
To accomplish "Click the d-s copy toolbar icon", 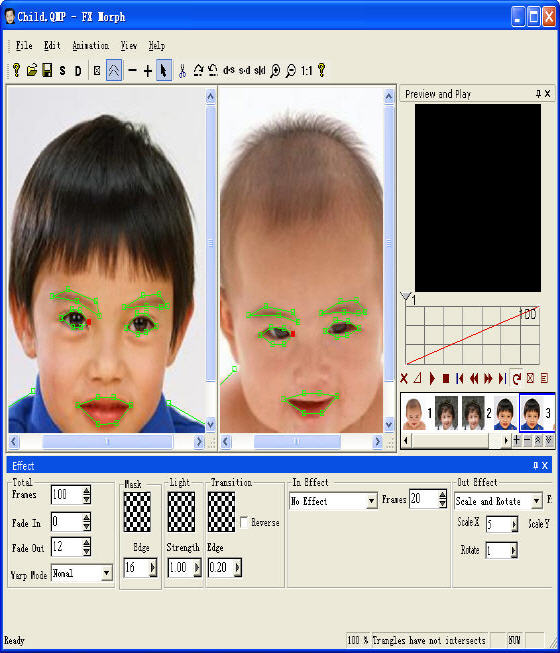I will 229,70.
